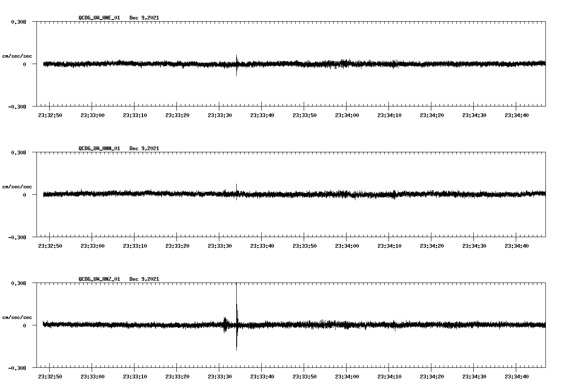Click the 23:33:00 time label under HNE plot
The height and width of the screenshot is (392, 576).
pos(92,115)
